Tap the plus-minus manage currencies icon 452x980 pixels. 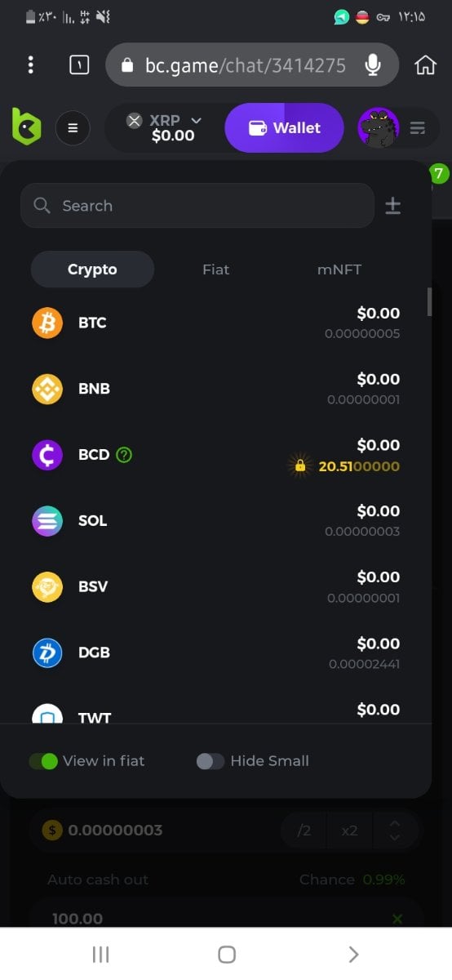pyautogui.click(x=392, y=206)
